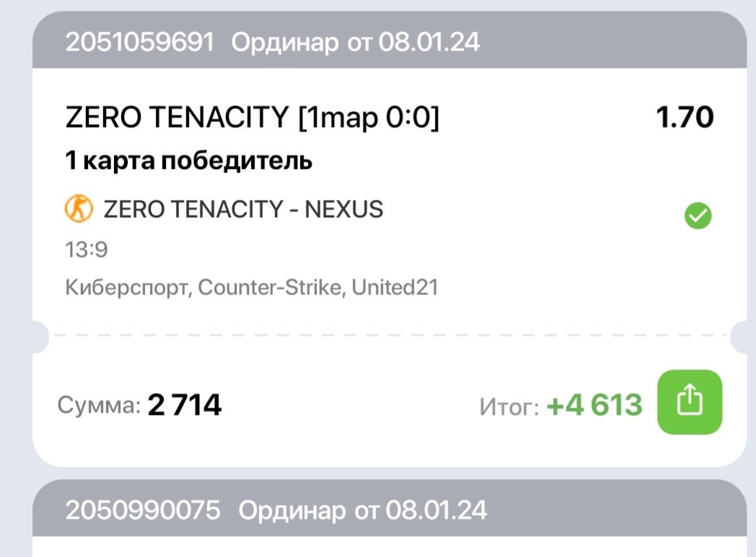
Task: Click the "Сумма:" label
Action: coord(99,406)
